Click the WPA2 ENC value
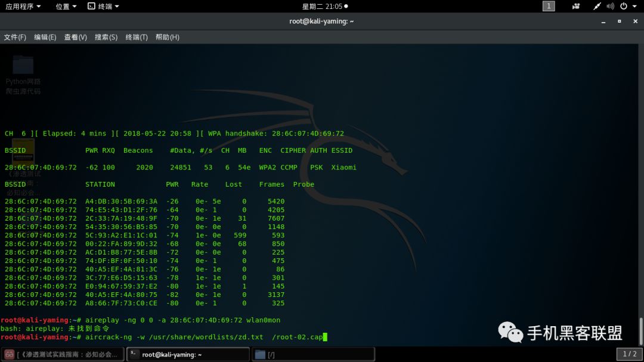This screenshot has width=644, height=362. [x=267, y=168]
